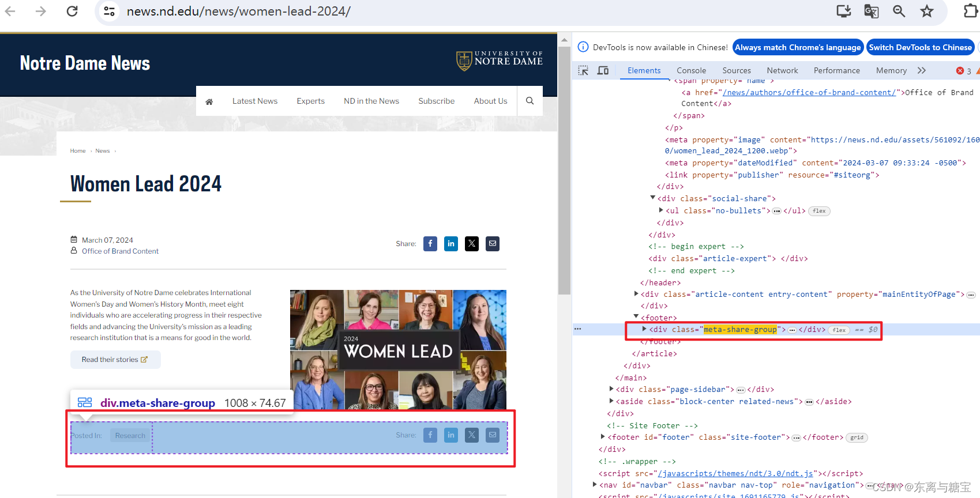Share on X from the article header
Viewport: 980px width, 498px height.
pyautogui.click(x=472, y=244)
